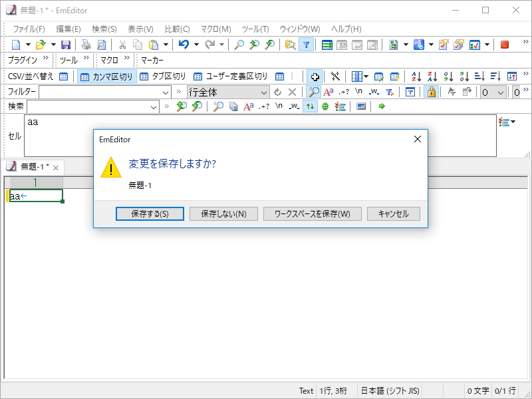
Task: Expand マクロ toolbar overflow chevron
Action: pos(127,58)
